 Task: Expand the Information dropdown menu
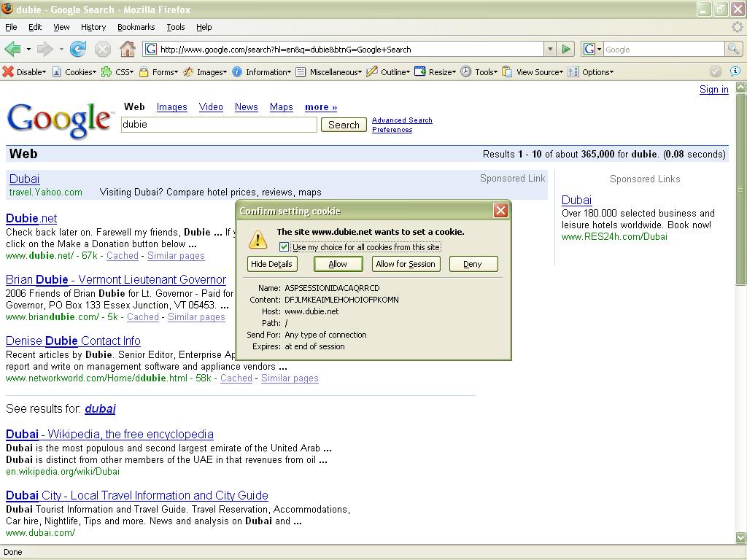point(289,72)
